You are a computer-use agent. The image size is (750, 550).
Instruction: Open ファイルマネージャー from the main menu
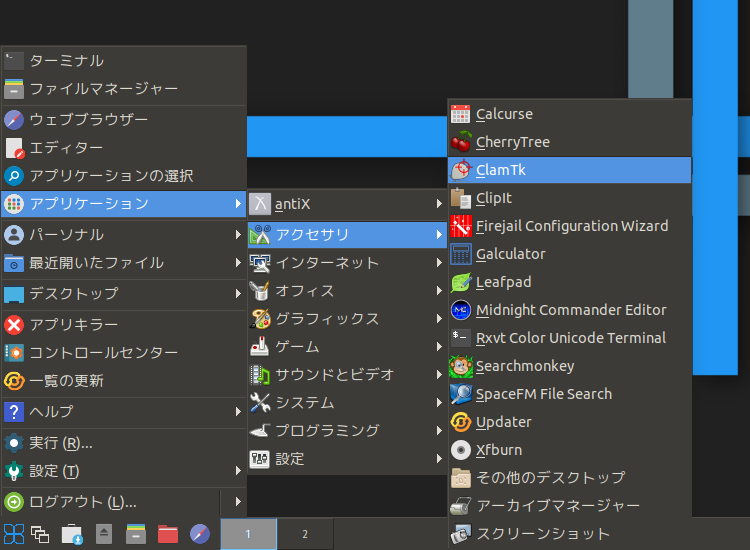pos(124,89)
